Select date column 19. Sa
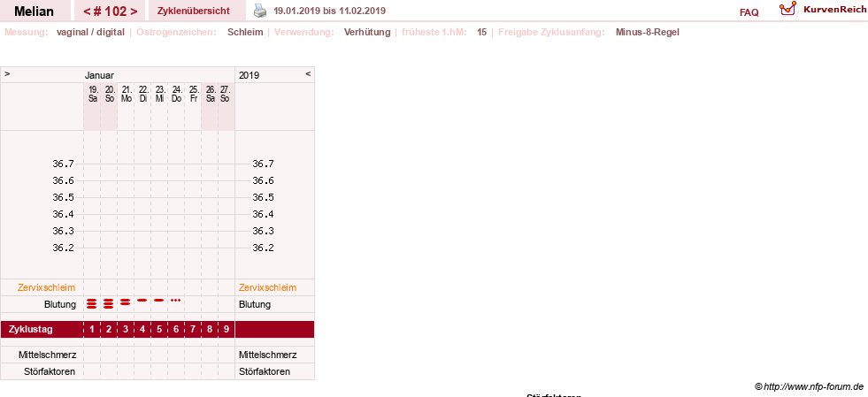Screen dimensions: 868x397 coord(92,94)
